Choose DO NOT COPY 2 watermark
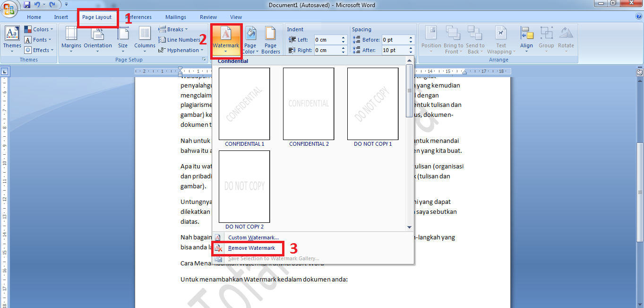644x308 pixels. pos(244,186)
